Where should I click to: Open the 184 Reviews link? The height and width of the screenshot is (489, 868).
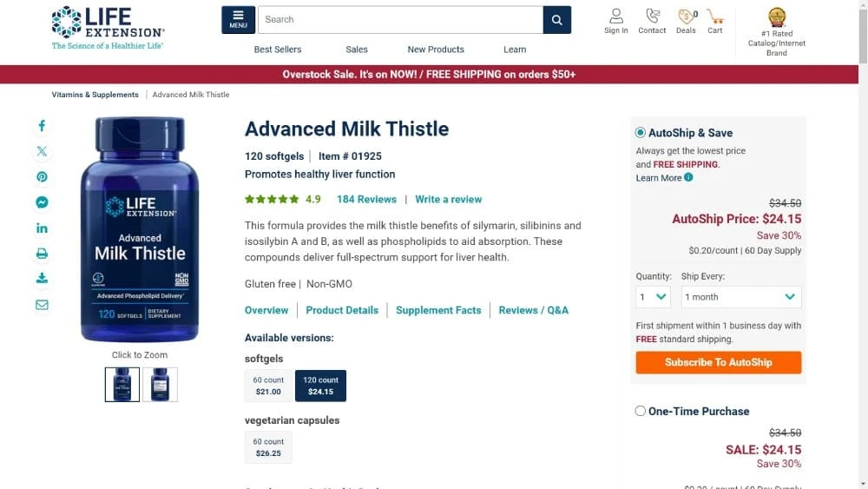pyautogui.click(x=366, y=199)
